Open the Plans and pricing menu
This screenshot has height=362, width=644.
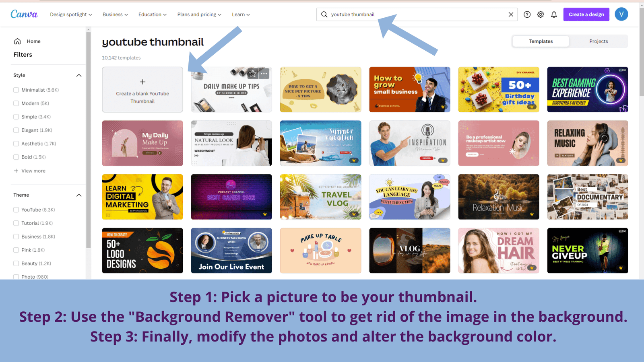tap(199, 14)
